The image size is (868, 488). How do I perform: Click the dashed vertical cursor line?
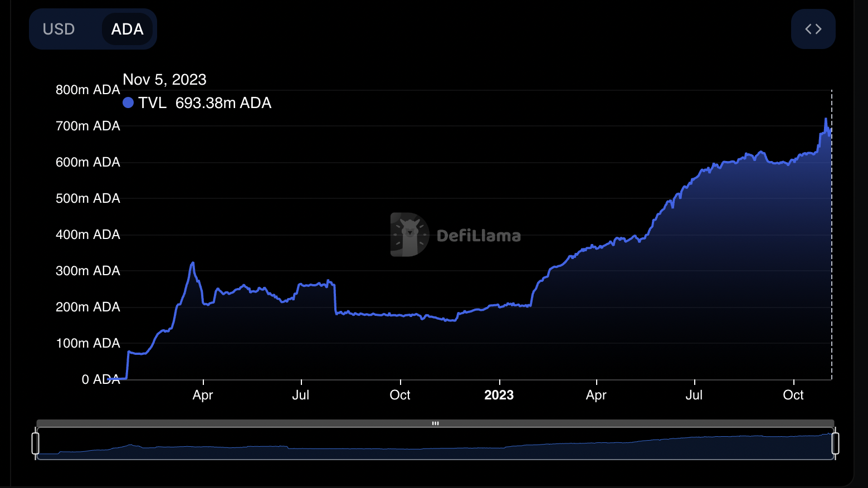pos(832,251)
